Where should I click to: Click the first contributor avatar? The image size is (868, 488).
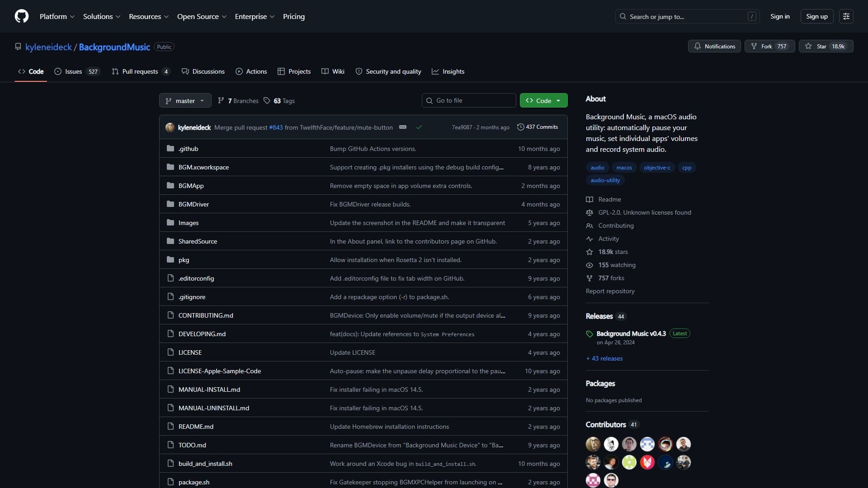point(593,444)
